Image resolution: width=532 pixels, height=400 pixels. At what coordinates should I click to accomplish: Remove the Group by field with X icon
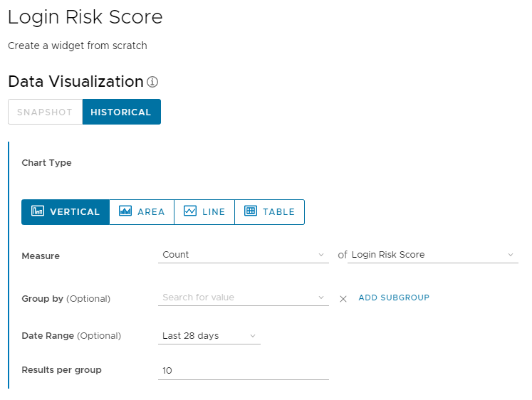point(343,298)
